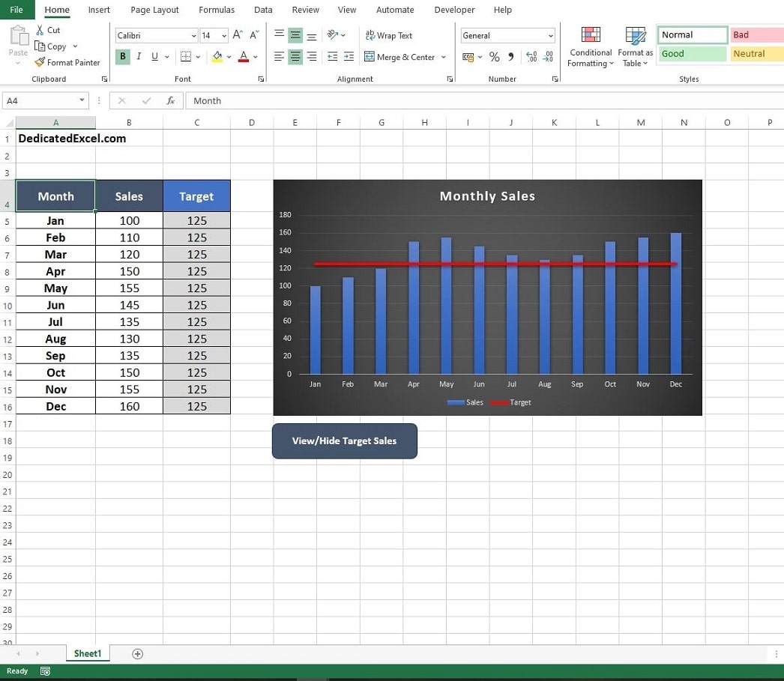Viewport: 784px width, 681px height.
Task: Select the Sheet1 worksheet tab
Action: click(88, 653)
